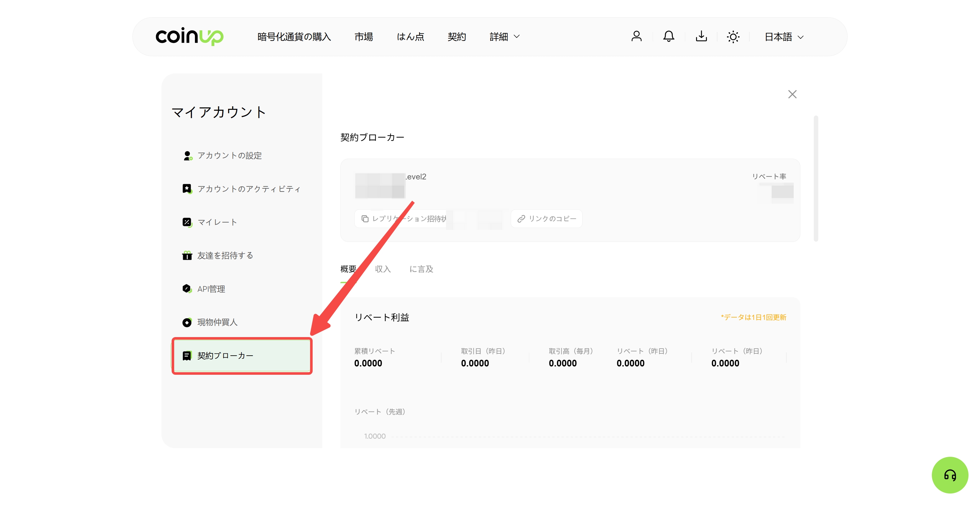Click リベート利益 heading
The height and width of the screenshot is (505, 980).
coord(382,317)
